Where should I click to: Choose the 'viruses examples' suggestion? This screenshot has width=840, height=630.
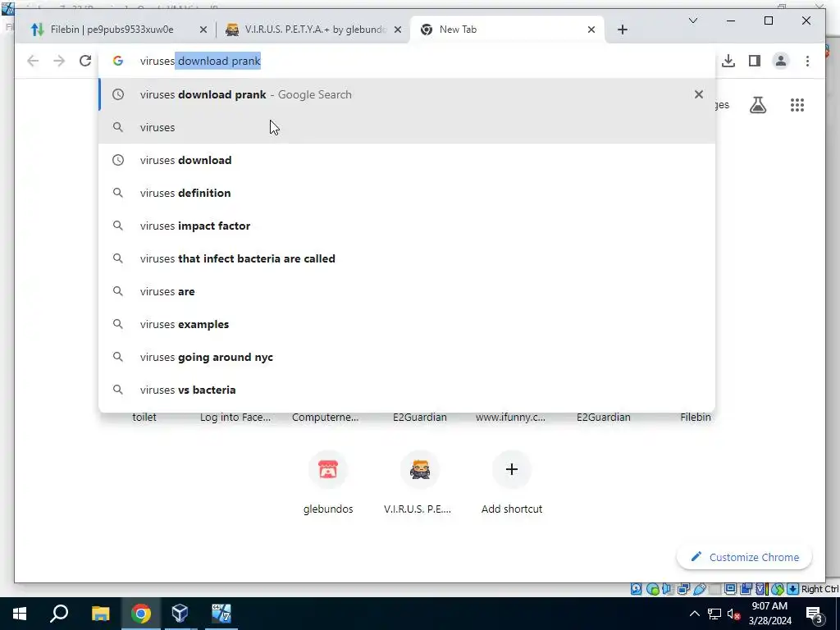[407, 324]
